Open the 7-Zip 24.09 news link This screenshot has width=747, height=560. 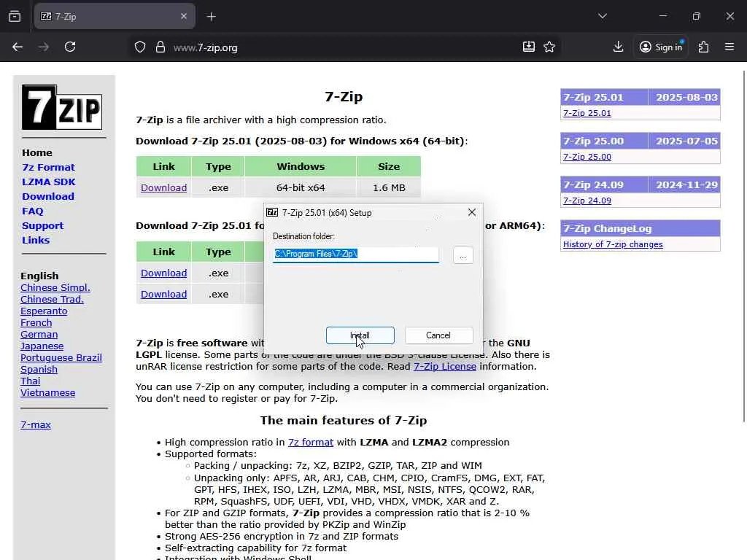coord(587,201)
